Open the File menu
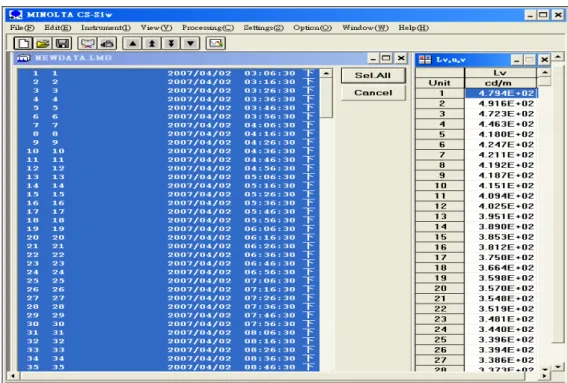 tap(22, 28)
